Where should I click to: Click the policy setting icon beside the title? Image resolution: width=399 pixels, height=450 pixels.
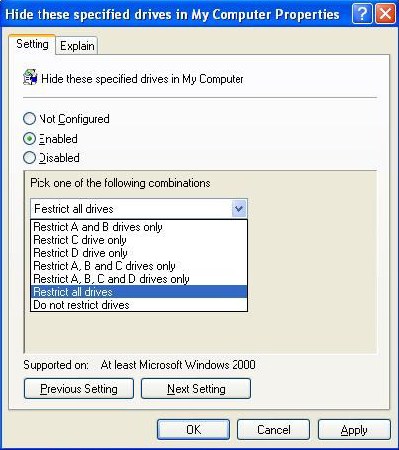pyautogui.click(x=30, y=78)
